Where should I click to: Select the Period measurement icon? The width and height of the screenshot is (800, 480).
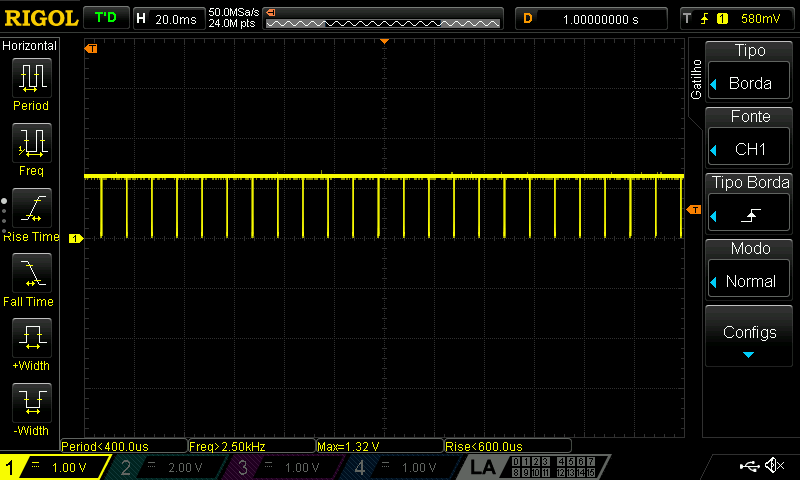coord(32,78)
